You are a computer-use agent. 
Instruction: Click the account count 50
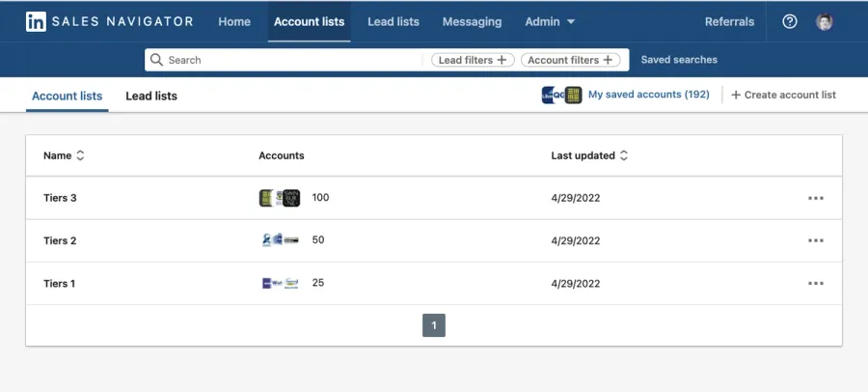point(318,239)
